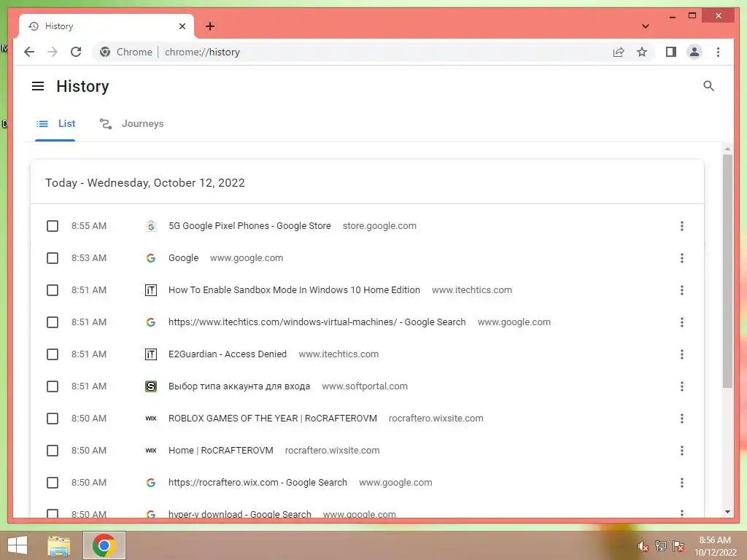Open File Explorer from the taskbar
Screen dimensions: 747x560
(x=59, y=545)
